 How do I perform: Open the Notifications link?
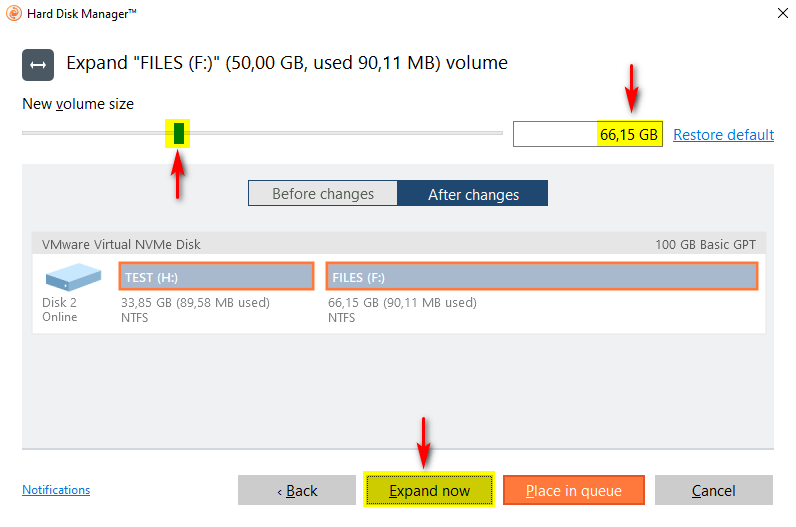[x=56, y=490]
